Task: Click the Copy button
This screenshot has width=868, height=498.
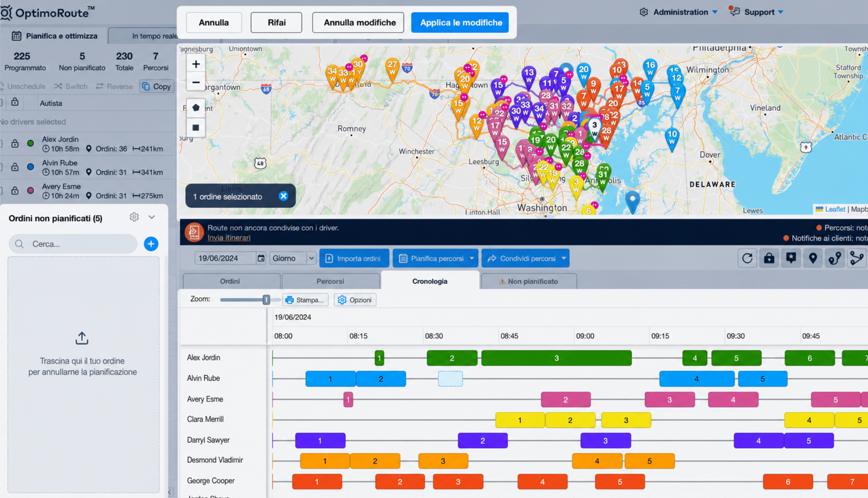Action: tap(157, 86)
